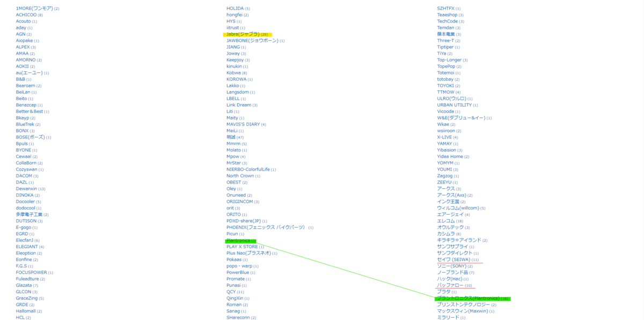Click the ElecfanJ brand link
Image resolution: width=644 pixels, height=320 pixels.
(25, 241)
